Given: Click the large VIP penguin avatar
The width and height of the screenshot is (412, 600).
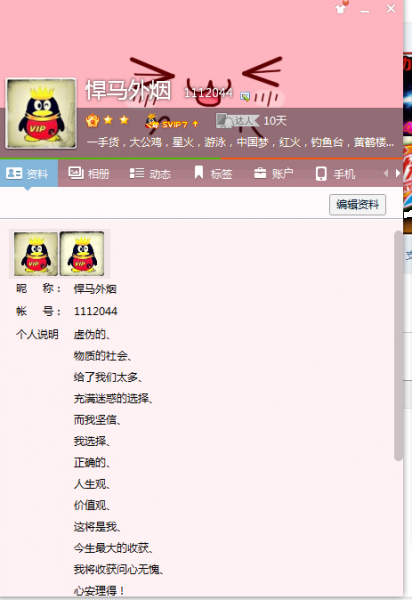Looking at the screenshot, I should [x=41, y=113].
